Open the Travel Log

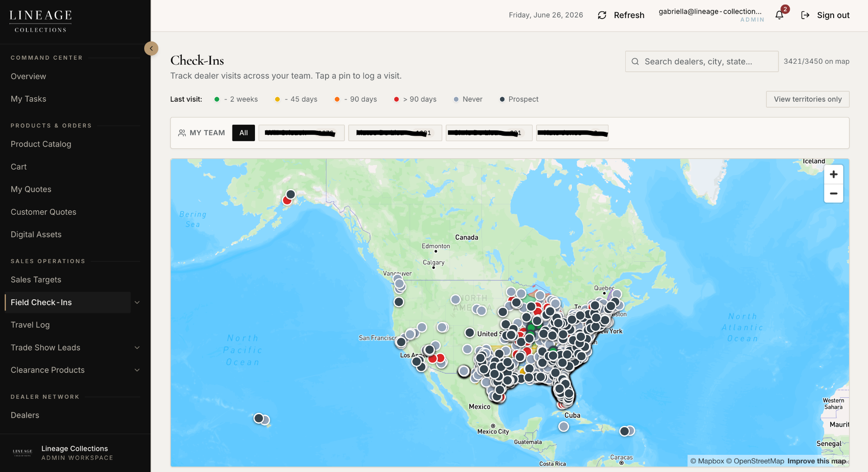pos(30,325)
